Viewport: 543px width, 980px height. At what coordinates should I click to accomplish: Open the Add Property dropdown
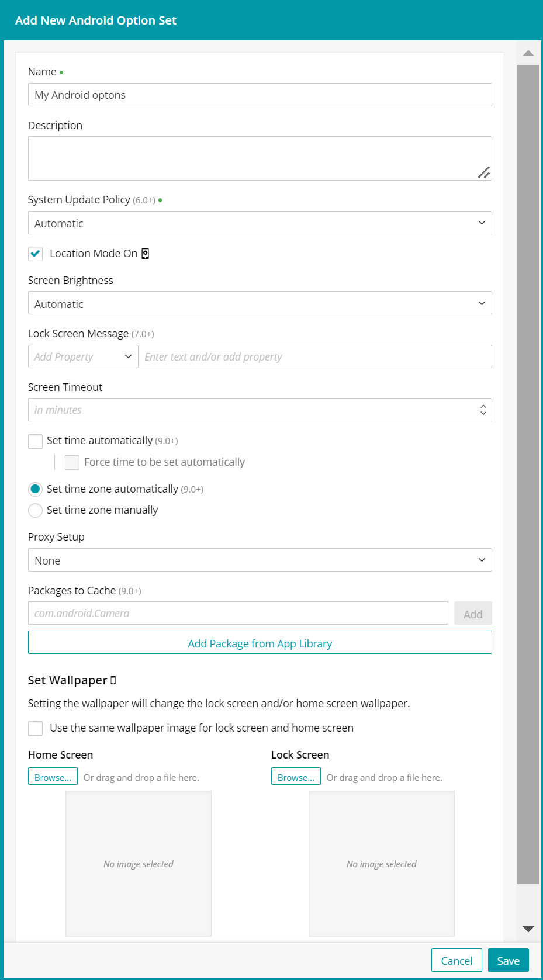[x=83, y=357]
